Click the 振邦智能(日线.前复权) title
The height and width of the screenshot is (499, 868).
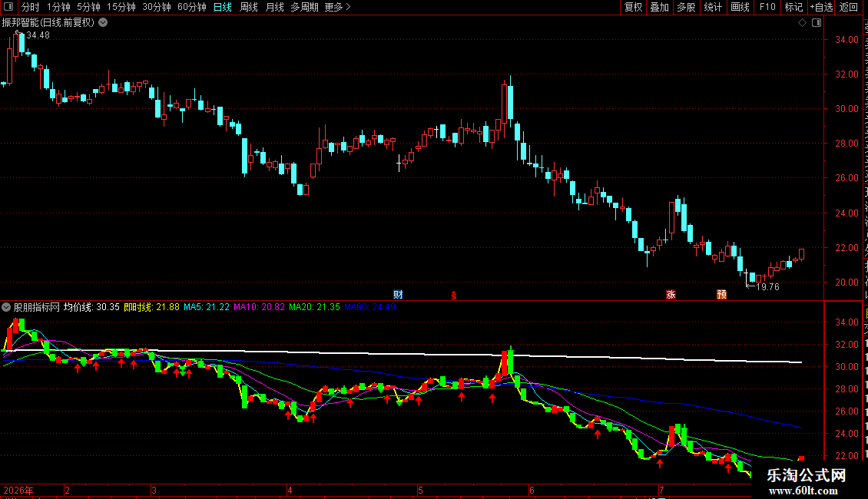click(x=48, y=23)
